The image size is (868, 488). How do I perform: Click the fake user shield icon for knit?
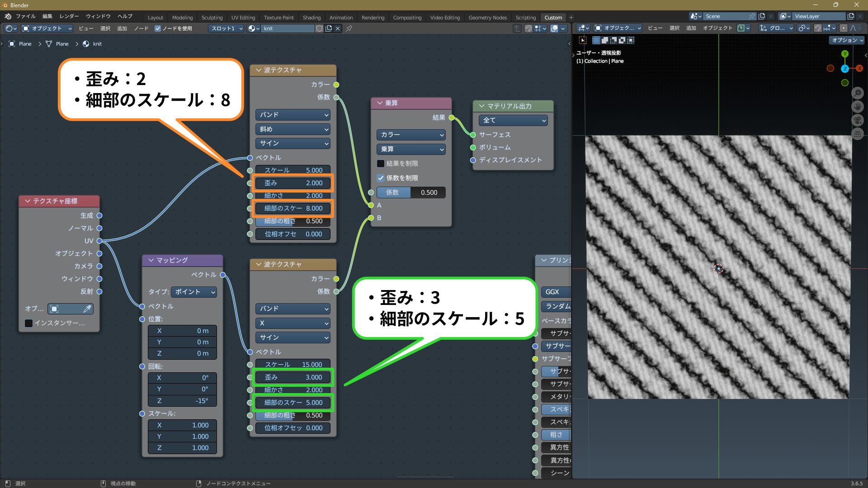click(x=319, y=28)
